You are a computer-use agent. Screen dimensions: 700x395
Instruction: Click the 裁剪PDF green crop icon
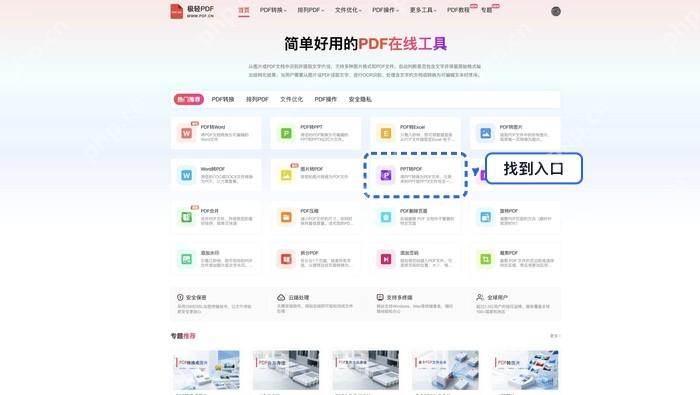(x=485, y=259)
